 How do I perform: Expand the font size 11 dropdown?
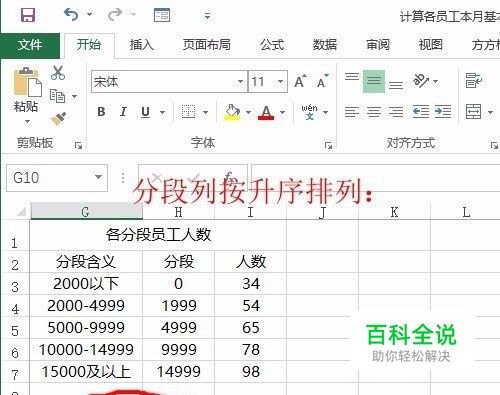point(281,81)
